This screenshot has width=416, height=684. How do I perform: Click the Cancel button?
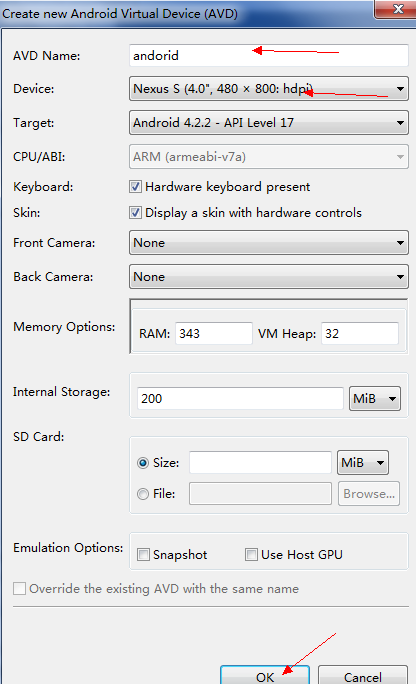point(363,675)
